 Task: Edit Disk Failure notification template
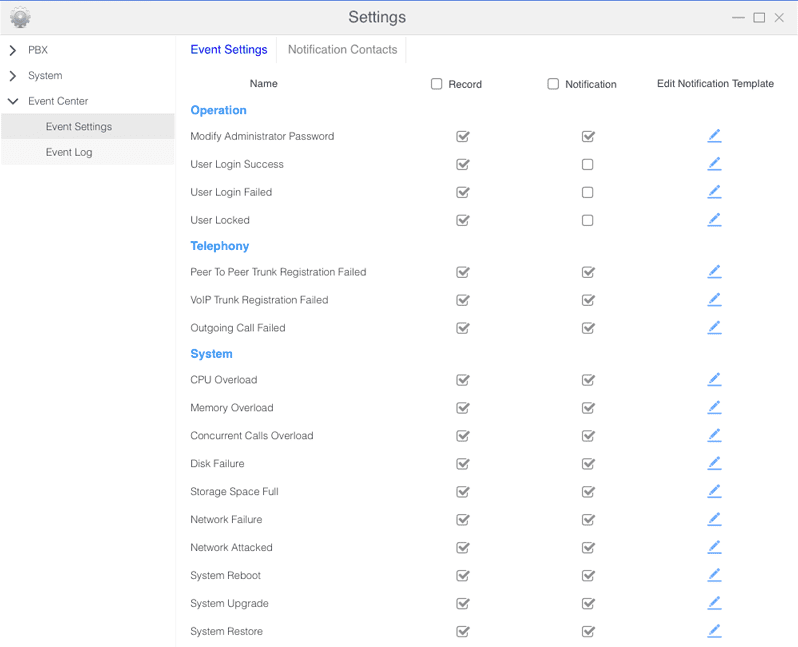[714, 463]
